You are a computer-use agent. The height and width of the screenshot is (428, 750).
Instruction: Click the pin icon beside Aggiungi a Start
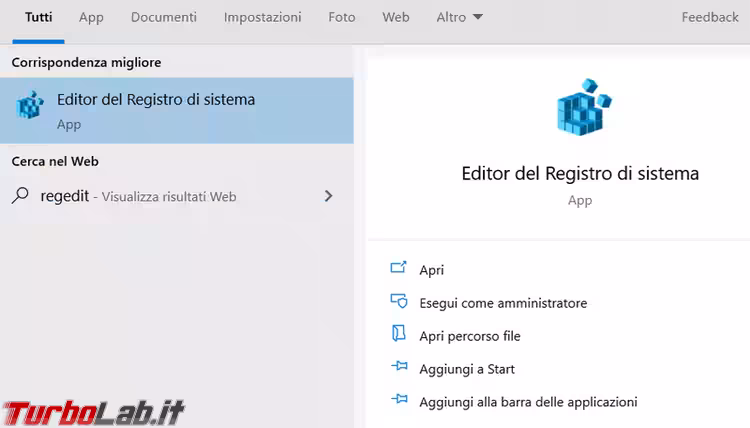point(399,368)
